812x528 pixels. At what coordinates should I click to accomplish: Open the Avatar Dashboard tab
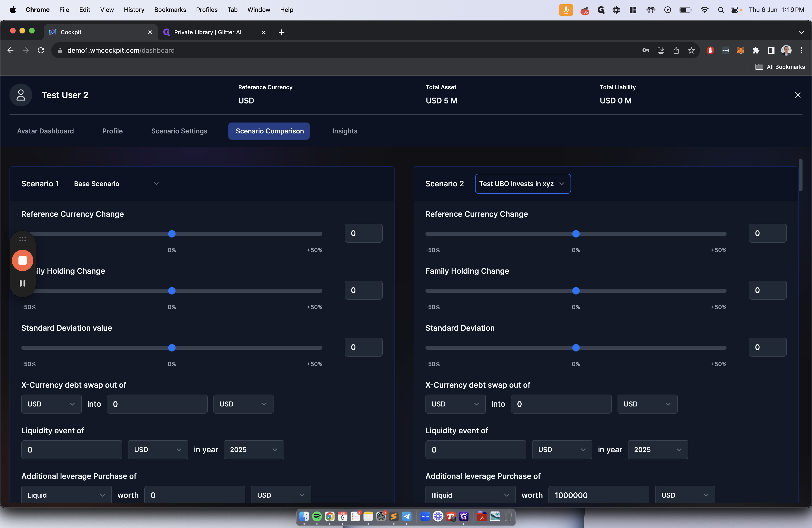45,131
